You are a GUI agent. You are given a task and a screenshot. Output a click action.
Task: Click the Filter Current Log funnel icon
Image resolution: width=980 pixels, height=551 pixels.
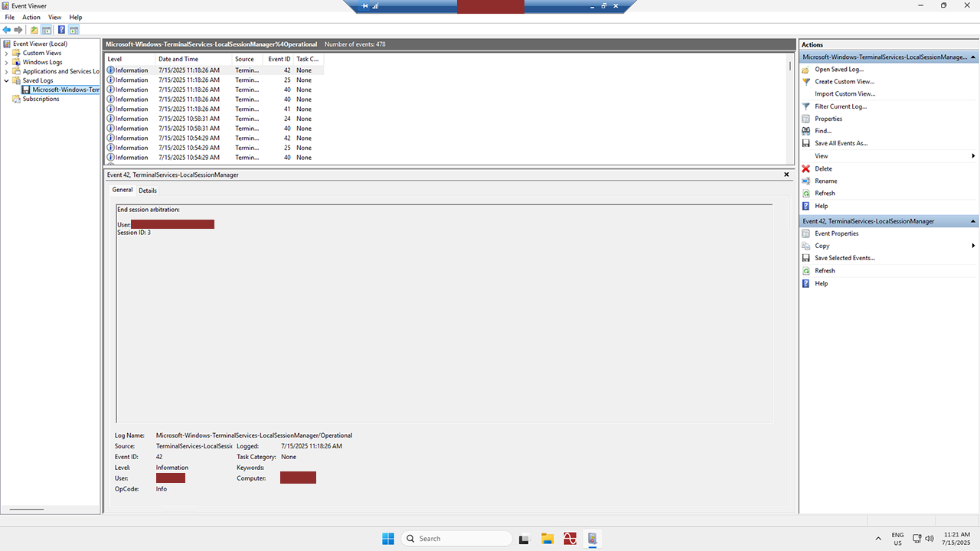tap(805, 106)
